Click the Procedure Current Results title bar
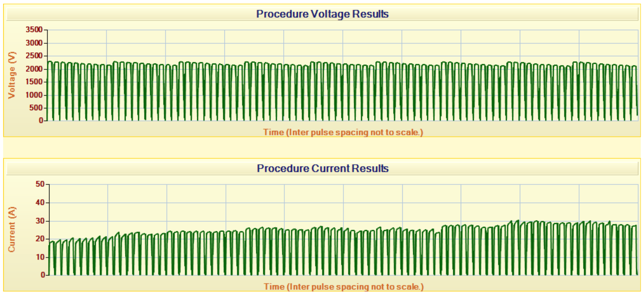 322,168
